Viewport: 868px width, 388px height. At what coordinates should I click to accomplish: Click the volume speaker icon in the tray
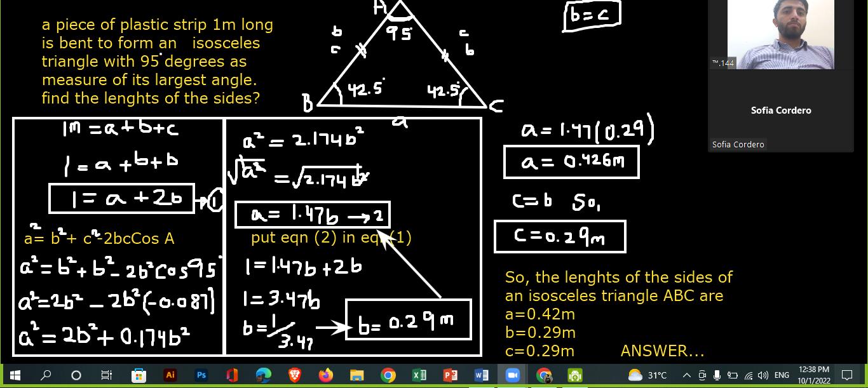click(x=763, y=375)
